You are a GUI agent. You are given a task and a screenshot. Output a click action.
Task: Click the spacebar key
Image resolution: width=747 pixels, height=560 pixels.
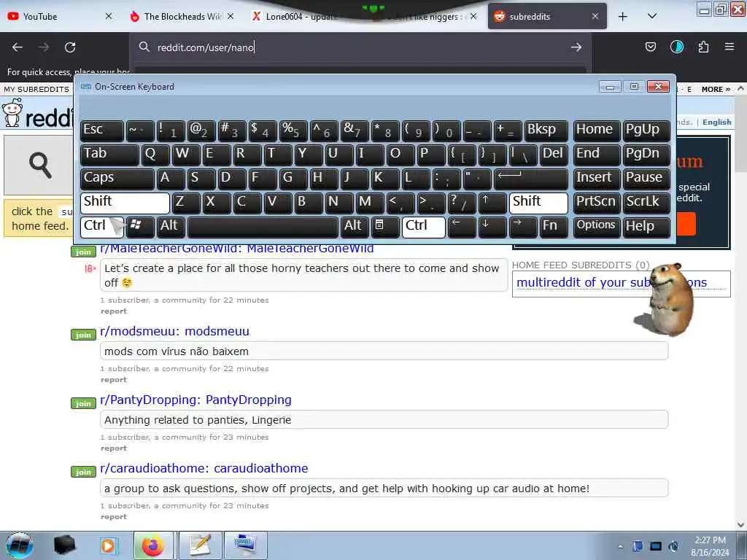click(x=263, y=227)
